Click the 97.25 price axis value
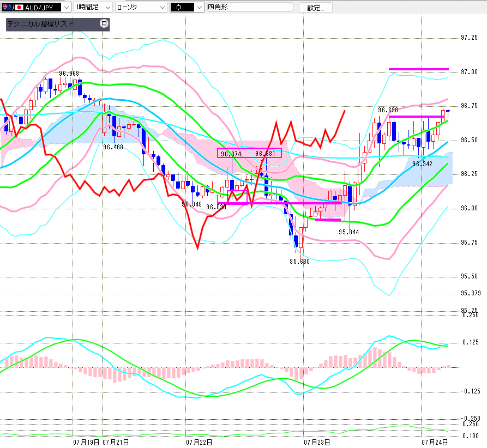The image size is (487, 448). [x=470, y=38]
